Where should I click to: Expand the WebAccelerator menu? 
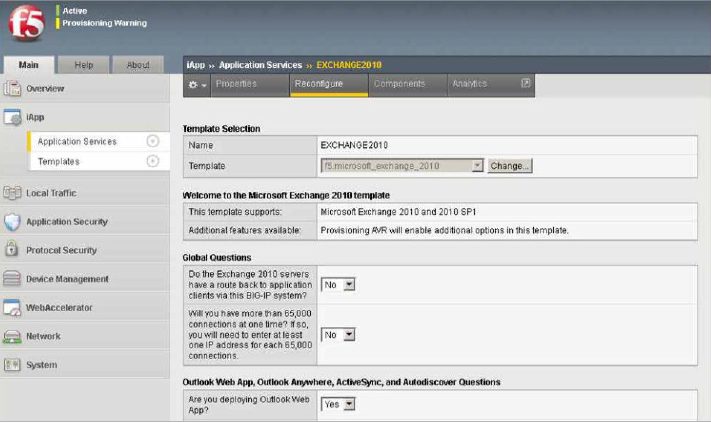tap(59, 307)
